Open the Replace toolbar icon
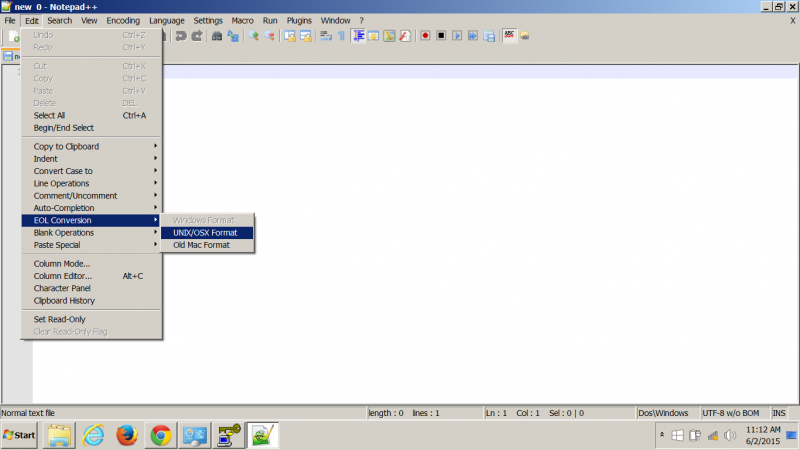 point(233,36)
